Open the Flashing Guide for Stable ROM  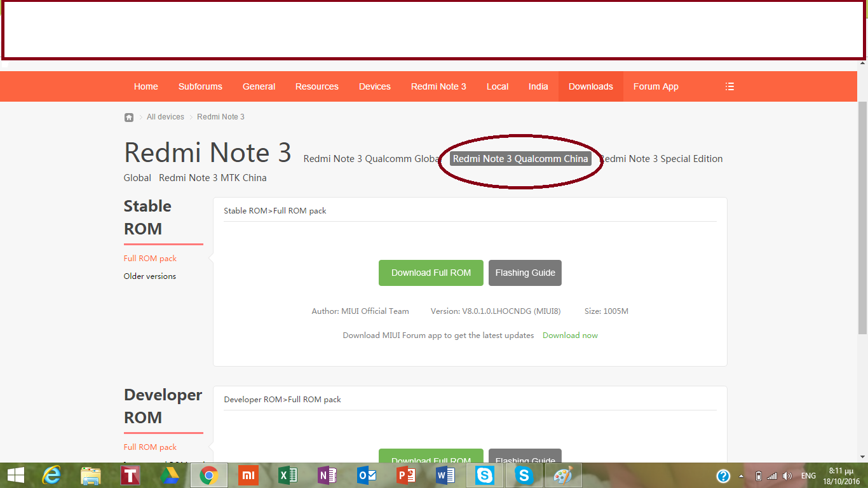pyautogui.click(x=525, y=273)
